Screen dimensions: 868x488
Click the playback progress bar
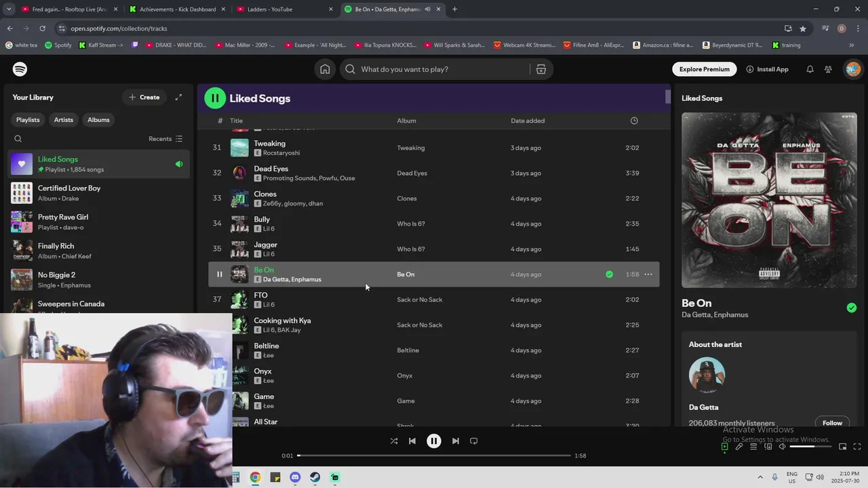[434, 455]
